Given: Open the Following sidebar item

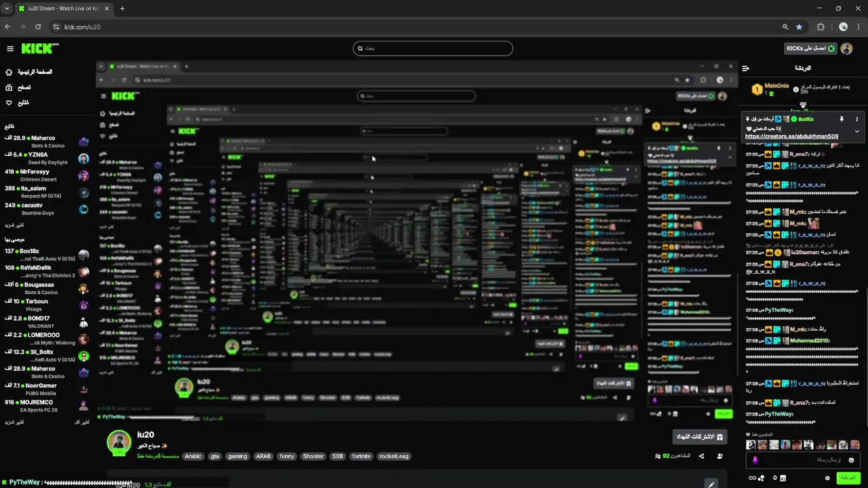Looking at the screenshot, I should [x=17, y=103].
